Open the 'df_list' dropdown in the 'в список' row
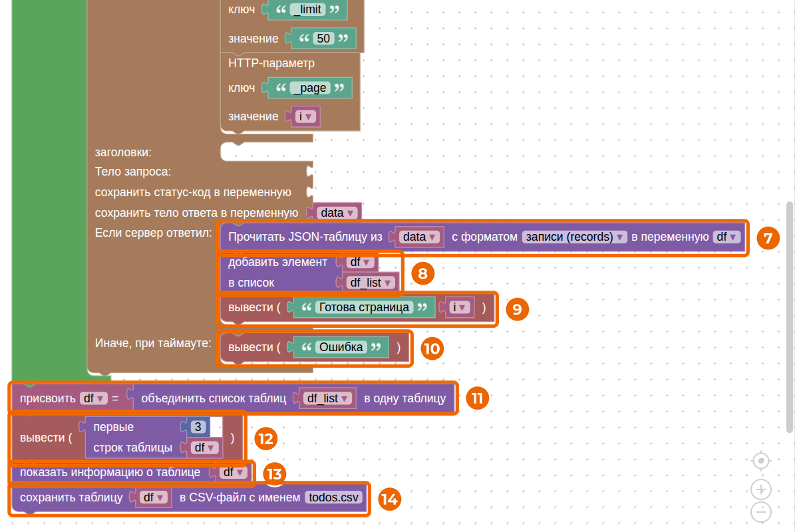This screenshot has width=795, height=532. [x=371, y=283]
